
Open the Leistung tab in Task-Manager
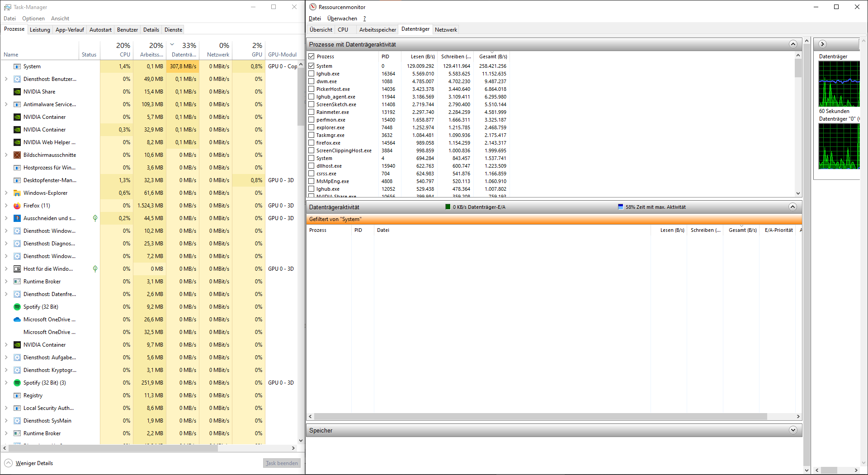point(40,30)
